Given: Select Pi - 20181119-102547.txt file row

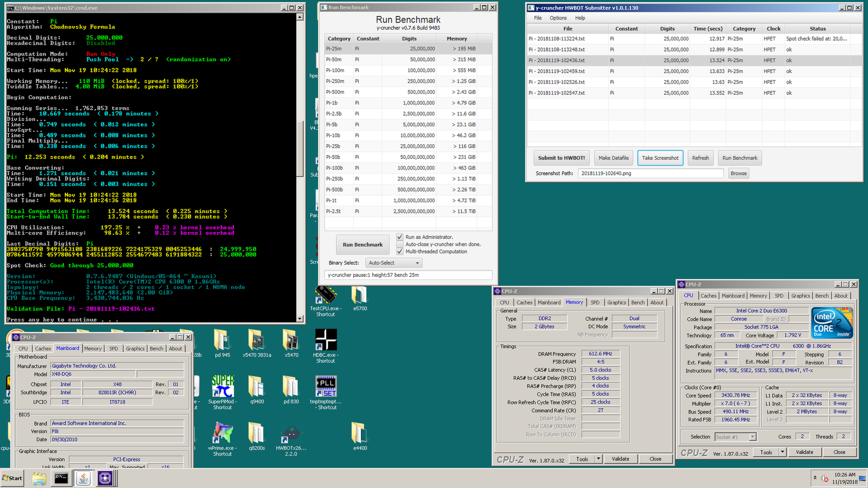Looking at the screenshot, I should tap(694, 93).
